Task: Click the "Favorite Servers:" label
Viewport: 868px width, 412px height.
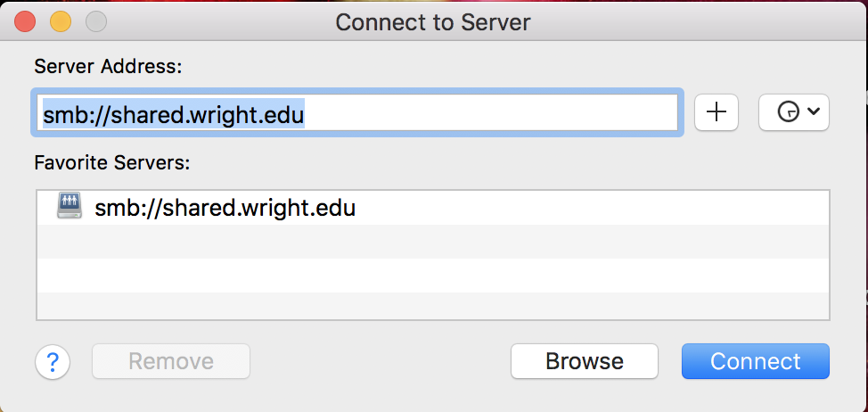Action: coord(112,163)
